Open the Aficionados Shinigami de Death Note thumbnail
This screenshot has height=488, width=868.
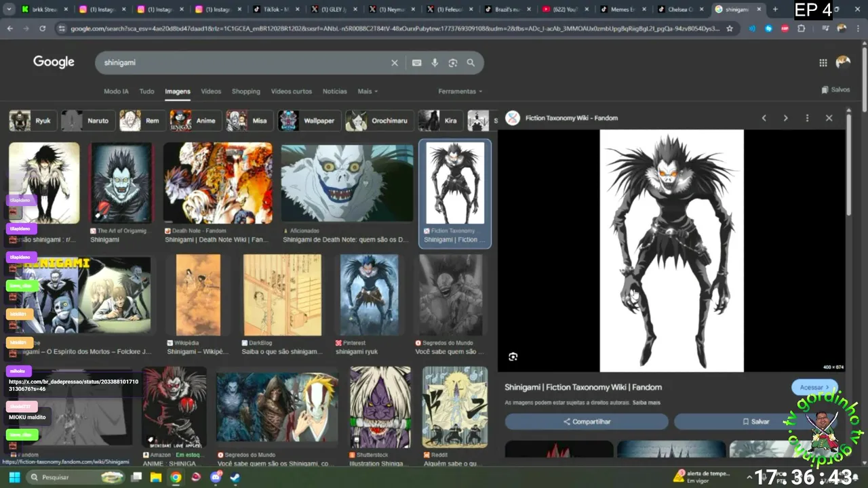(347, 183)
